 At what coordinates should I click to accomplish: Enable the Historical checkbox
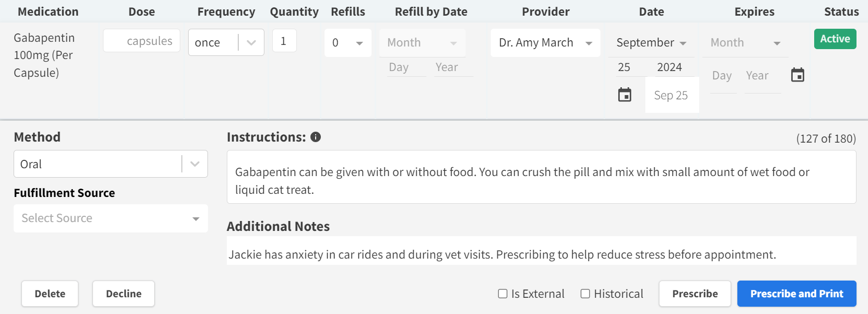[x=585, y=294]
